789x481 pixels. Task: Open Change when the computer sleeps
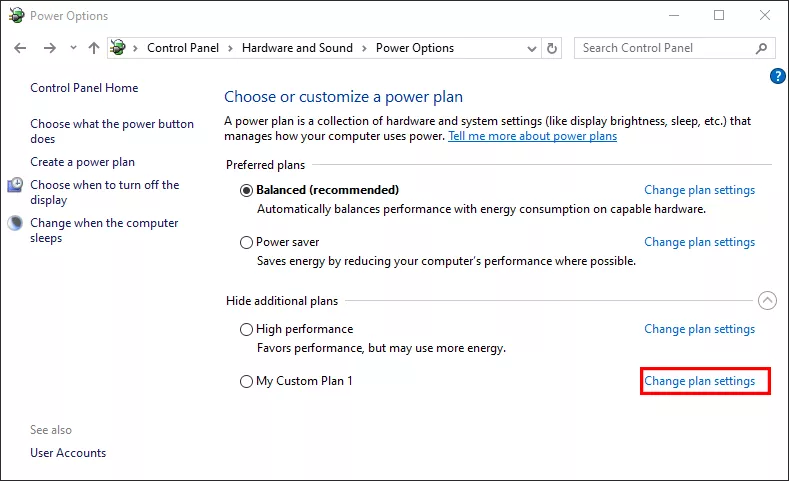(104, 230)
